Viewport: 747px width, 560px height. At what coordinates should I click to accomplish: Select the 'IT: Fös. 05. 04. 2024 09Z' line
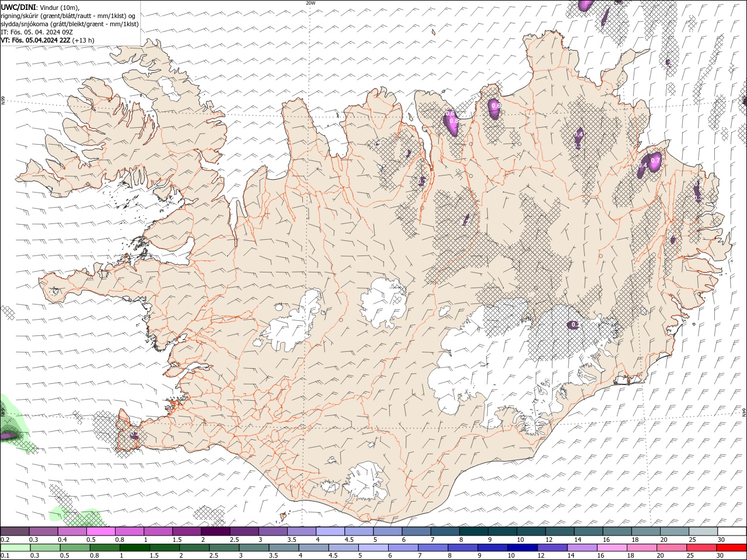pos(36,32)
